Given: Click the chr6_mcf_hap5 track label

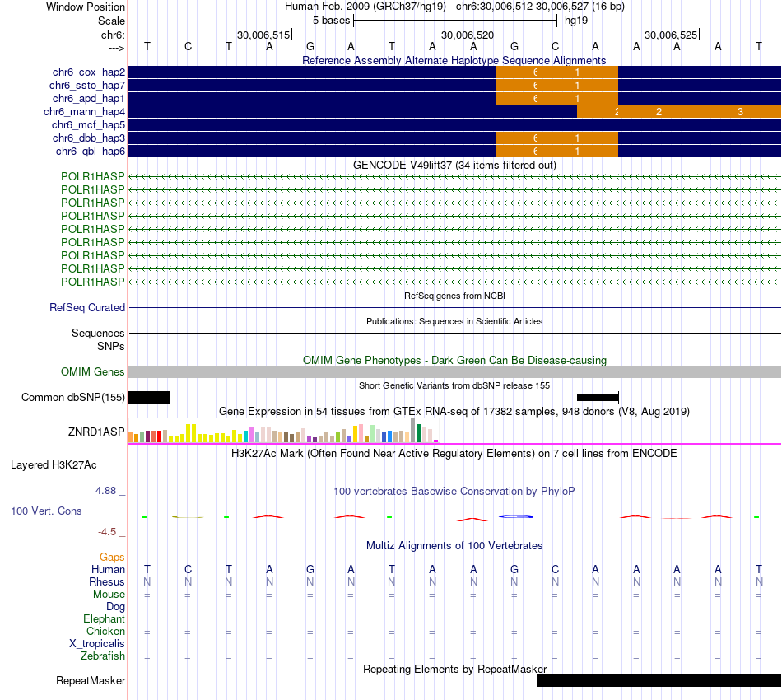Looking at the screenshot, I should tap(88, 124).
